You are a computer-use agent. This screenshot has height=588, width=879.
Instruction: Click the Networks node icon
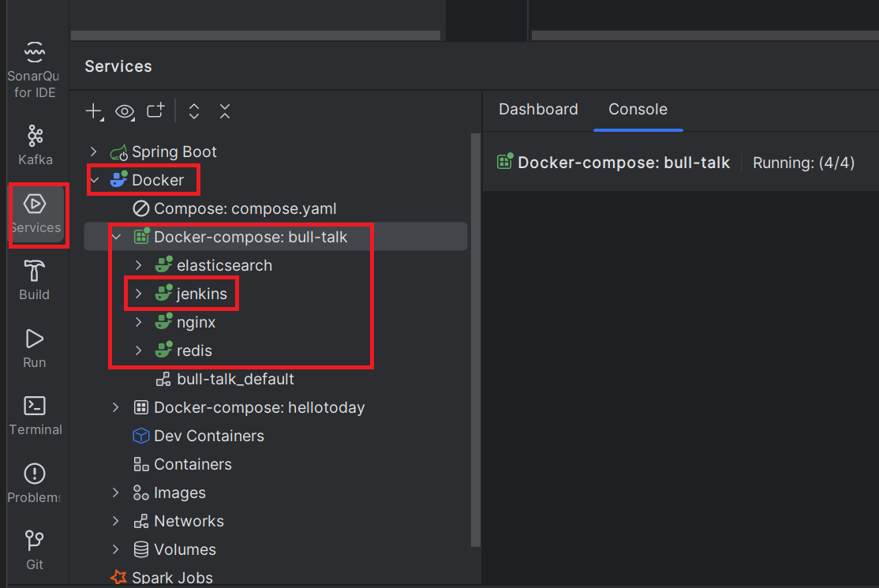(141, 521)
